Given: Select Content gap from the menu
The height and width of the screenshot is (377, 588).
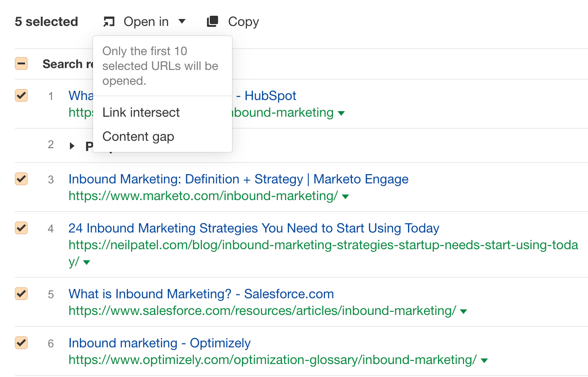Looking at the screenshot, I should [x=138, y=136].
